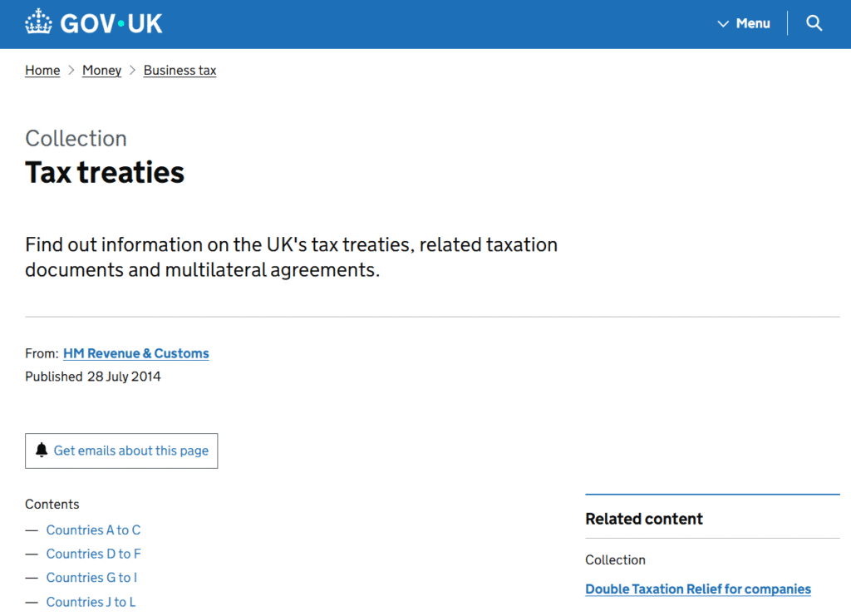
Task: Expand the Menu chevron in header
Action: tap(723, 24)
